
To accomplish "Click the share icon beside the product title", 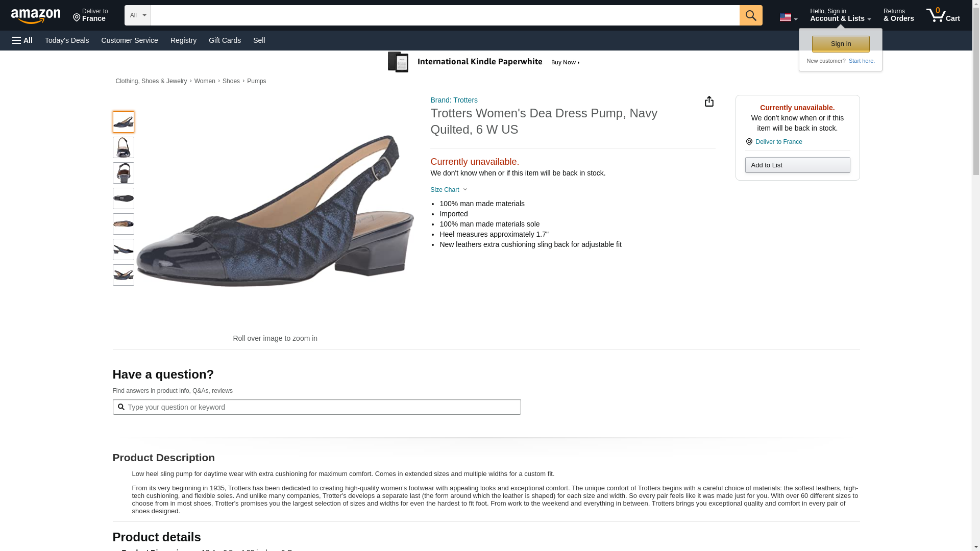I will [x=708, y=102].
